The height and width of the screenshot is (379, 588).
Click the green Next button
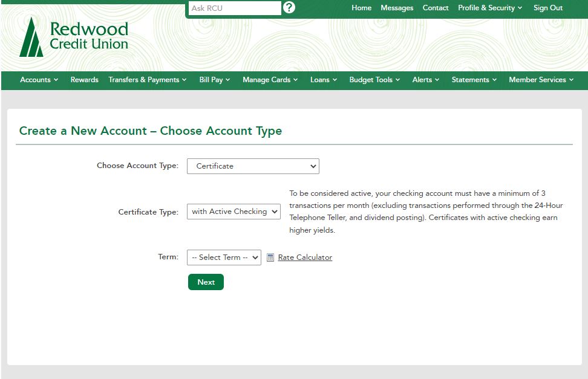pyautogui.click(x=206, y=282)
